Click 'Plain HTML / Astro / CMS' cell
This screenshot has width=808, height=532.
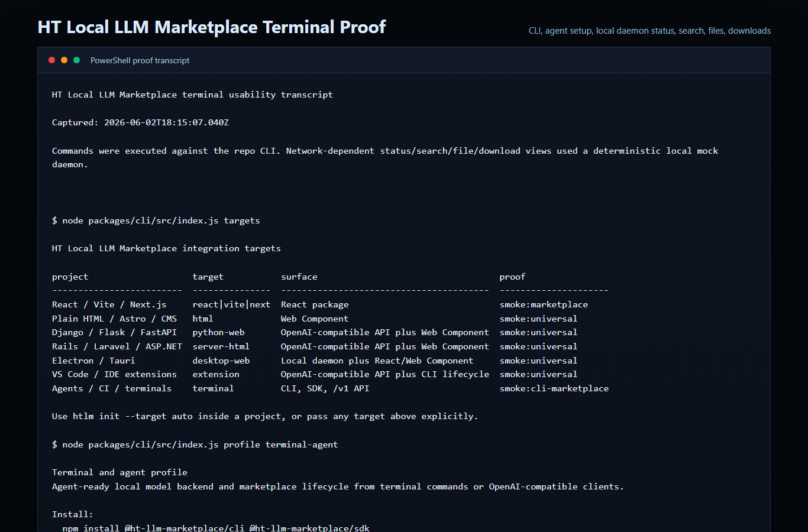[114, 319]
